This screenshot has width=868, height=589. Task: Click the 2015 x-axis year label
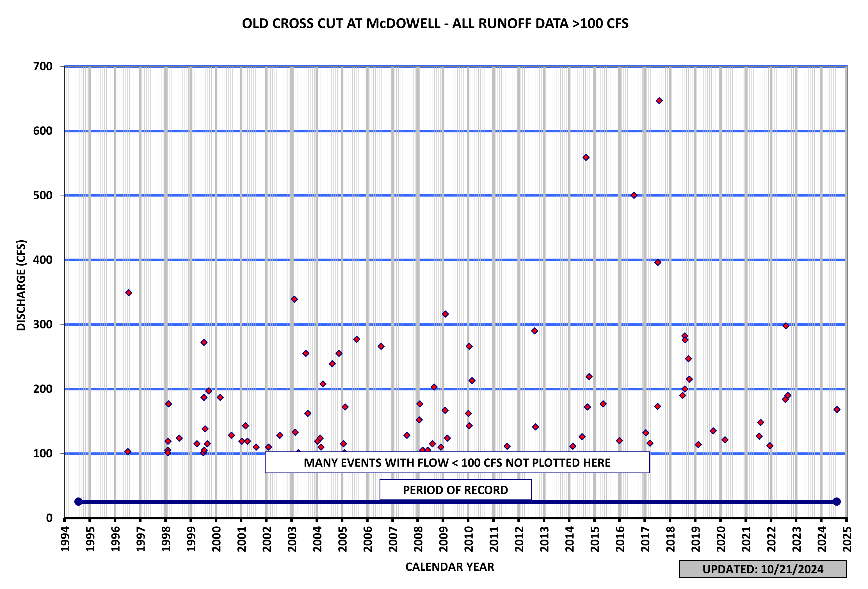pos(595,538)
